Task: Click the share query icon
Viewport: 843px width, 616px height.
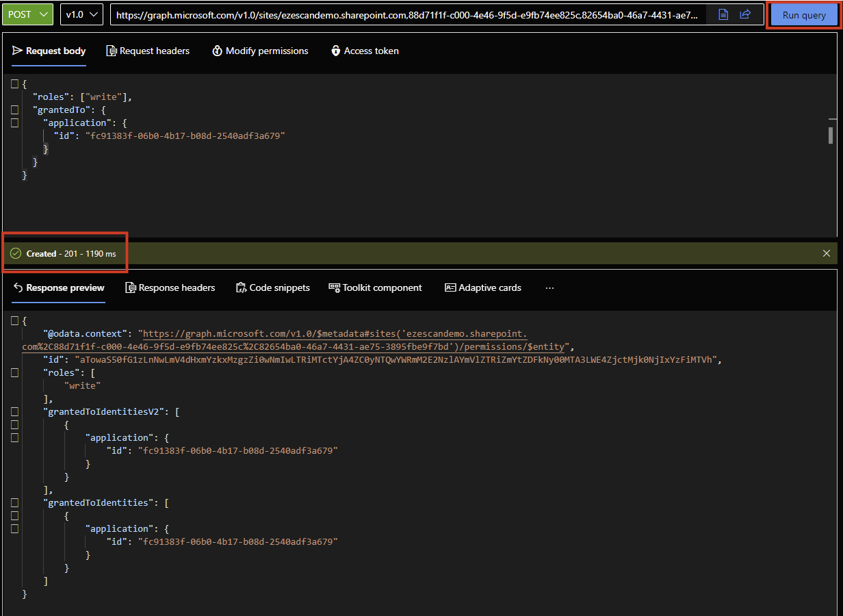Action: 745,14
